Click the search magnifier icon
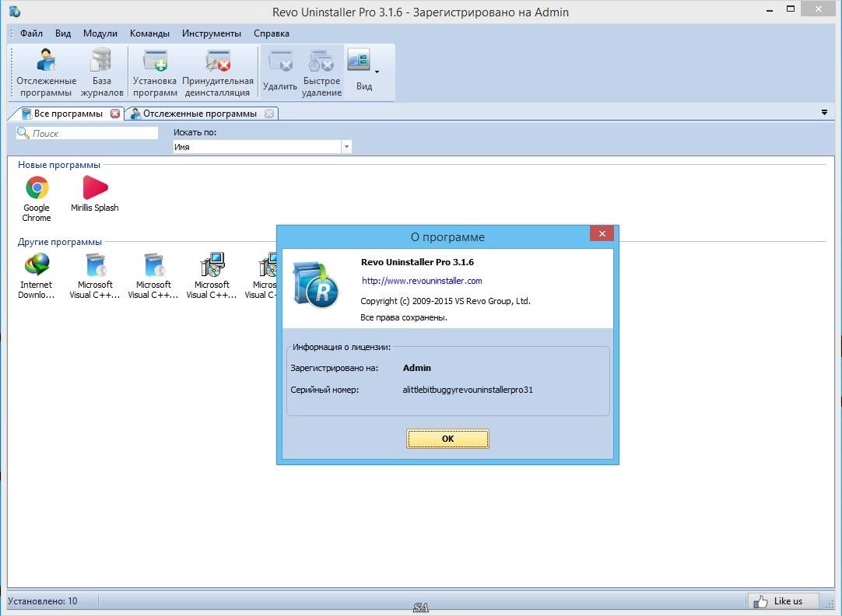Image resolution: width=842 pixels, height=616 pixels. (x=23, y=132)
